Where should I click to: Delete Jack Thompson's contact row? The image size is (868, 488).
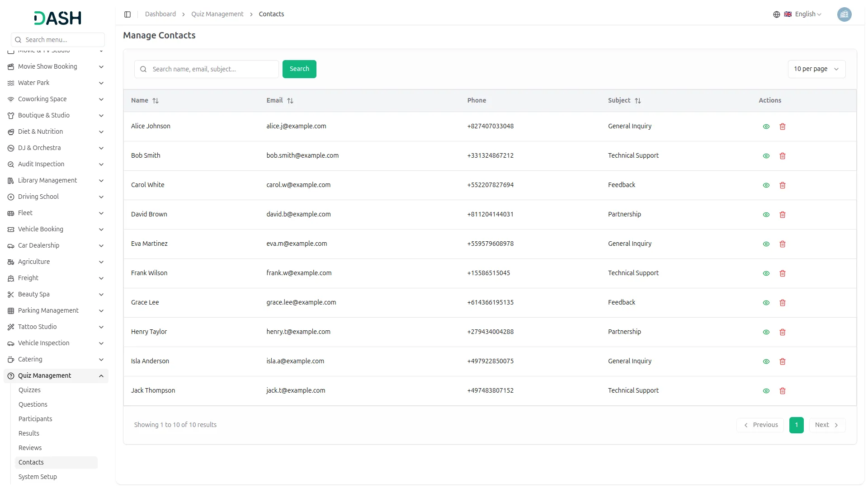click(x=783, y=391)
